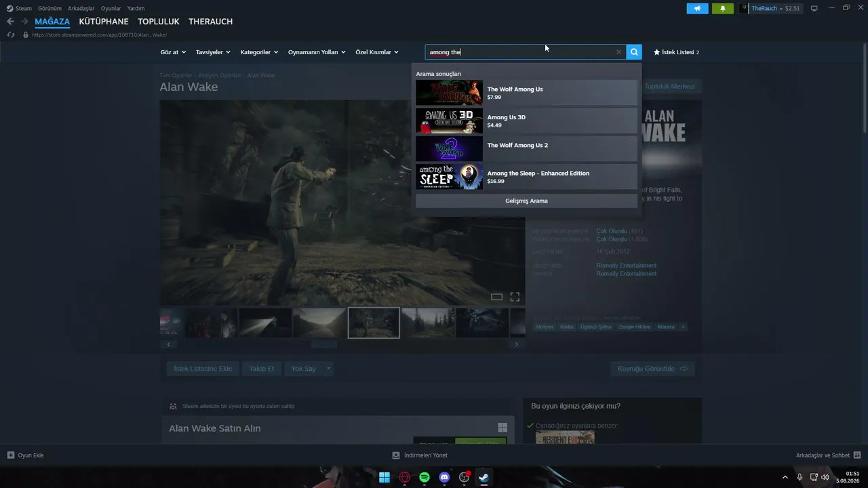868x488 pixels.
Task: Switch to the KÜTÜPHANE tab
Action: pyautogui.click(x=104, y=22)
